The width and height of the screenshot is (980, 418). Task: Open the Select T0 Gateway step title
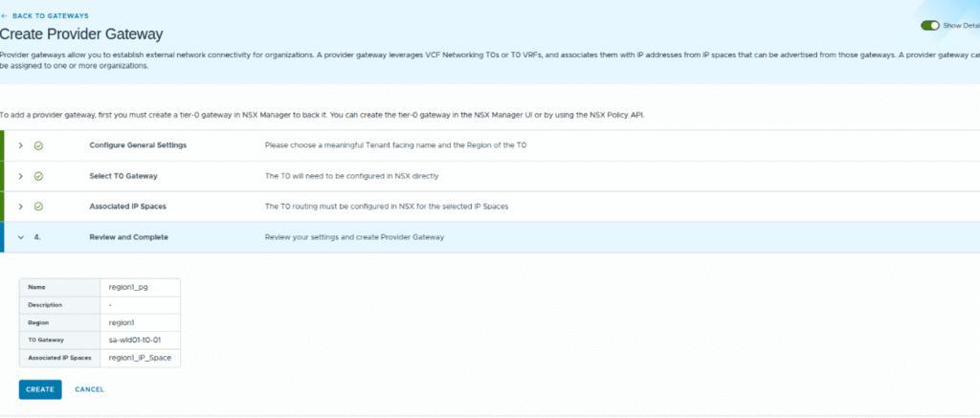point(122,176)
